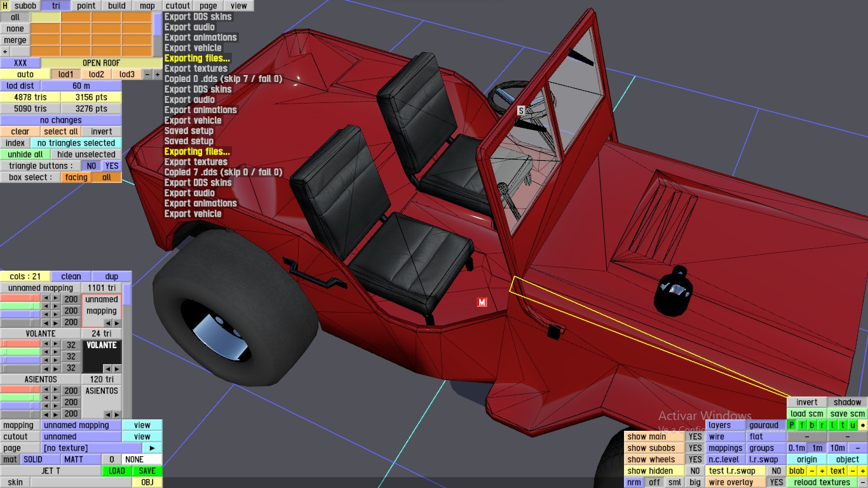868x488 pixels.
Task: Open the subob tab
Action: coord(26,6)
